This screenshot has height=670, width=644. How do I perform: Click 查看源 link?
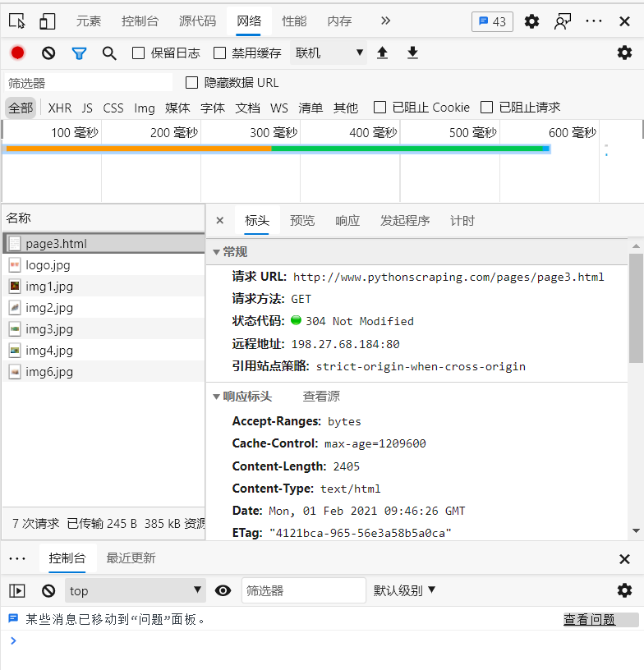321,396
